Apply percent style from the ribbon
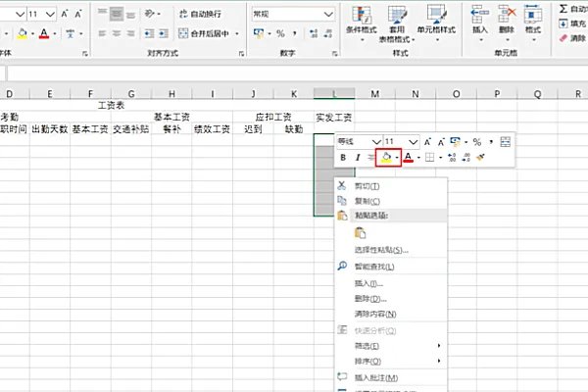 click(x=280, y=33)
